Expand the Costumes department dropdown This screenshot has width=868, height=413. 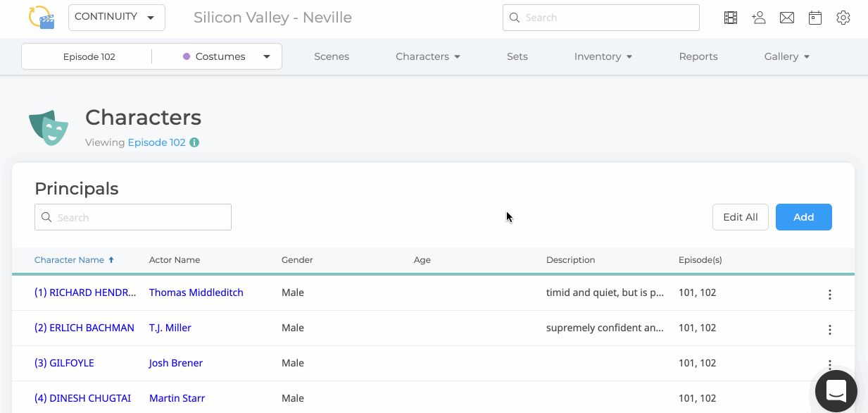coord(227,56)
